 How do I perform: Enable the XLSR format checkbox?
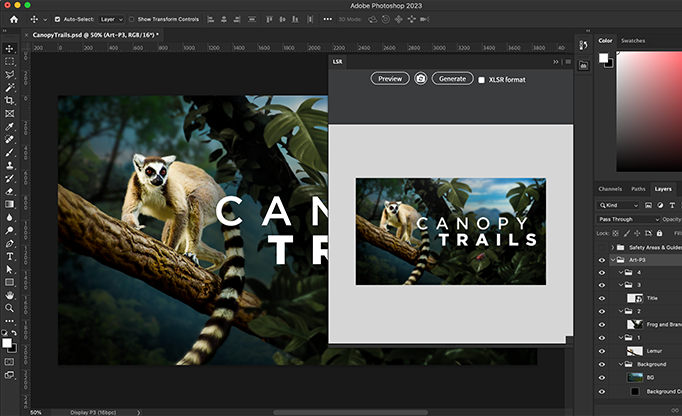click(482, 79)
